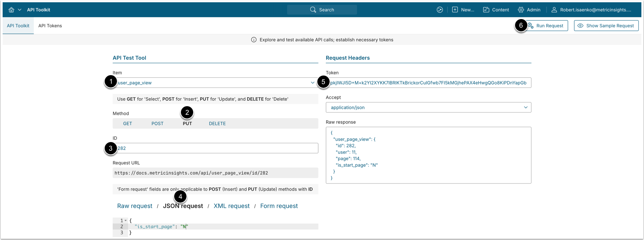Screen dimensions: 644x240
Task: Click the Token input field
Action: (x=428, y=83)
